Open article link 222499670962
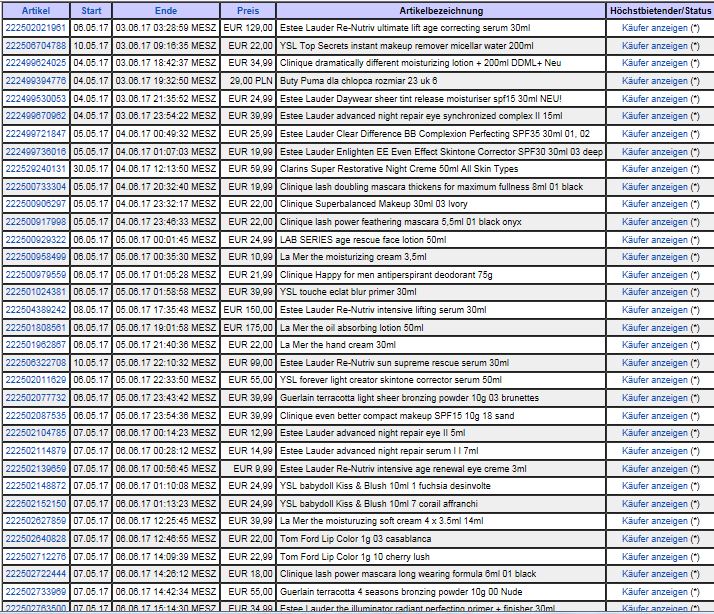This screenshot has height=614, width=714. (36, 116)
